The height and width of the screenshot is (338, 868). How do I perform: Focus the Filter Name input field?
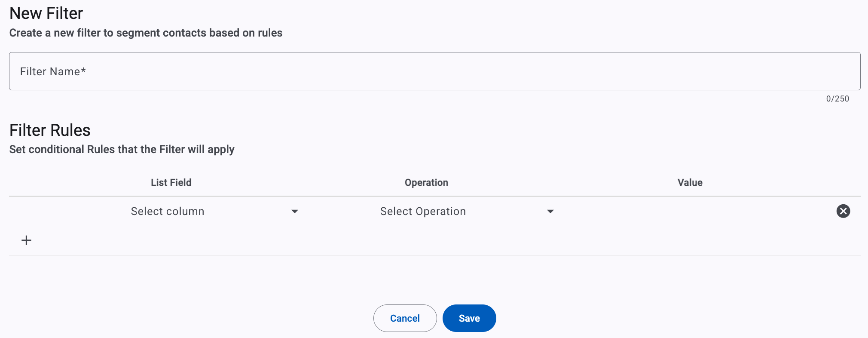(434, 71)
